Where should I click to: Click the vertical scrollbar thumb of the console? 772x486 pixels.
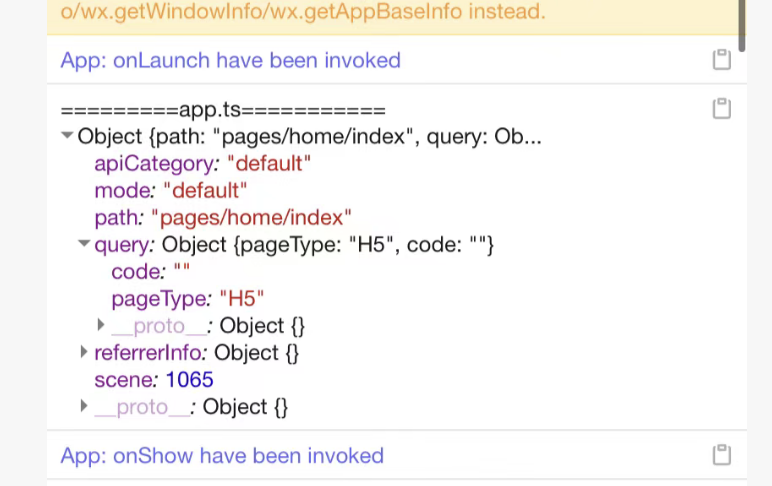point(741,25)
